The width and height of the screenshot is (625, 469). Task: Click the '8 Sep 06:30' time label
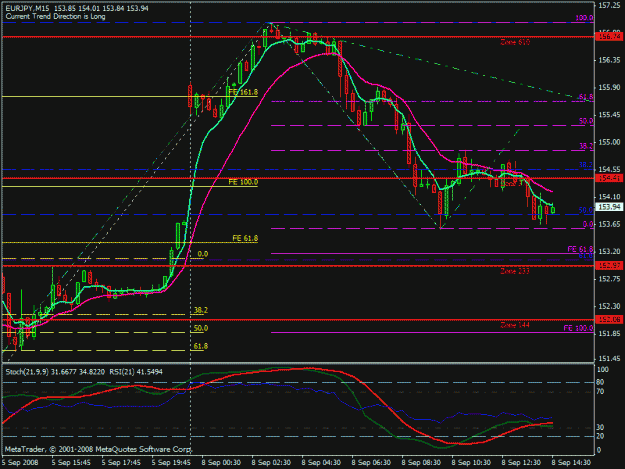(x=371, y=462)
